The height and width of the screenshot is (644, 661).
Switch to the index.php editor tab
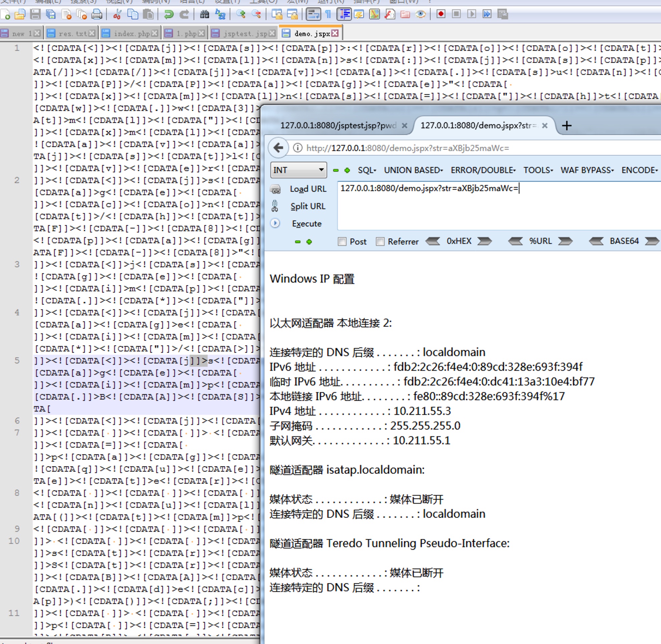coord(131,33)
